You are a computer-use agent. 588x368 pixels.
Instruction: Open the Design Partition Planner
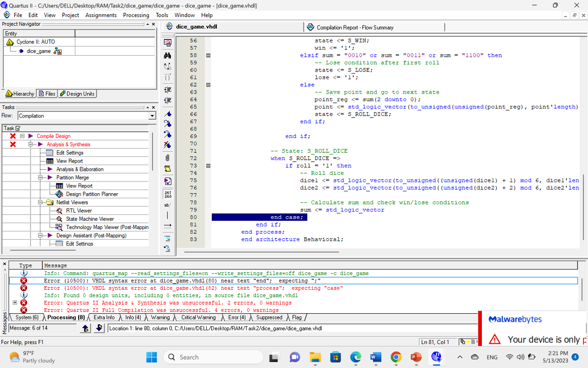point(91,194)
